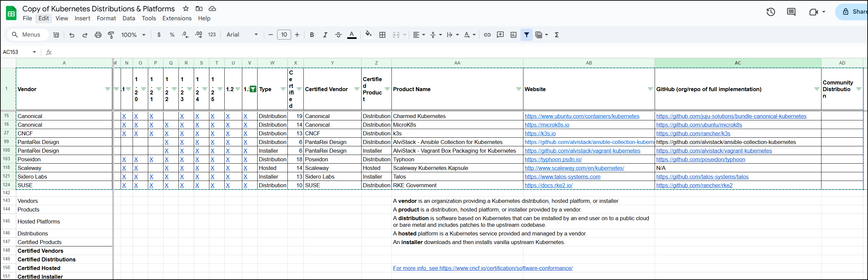Open the Sheets home icon

(11, 14)
